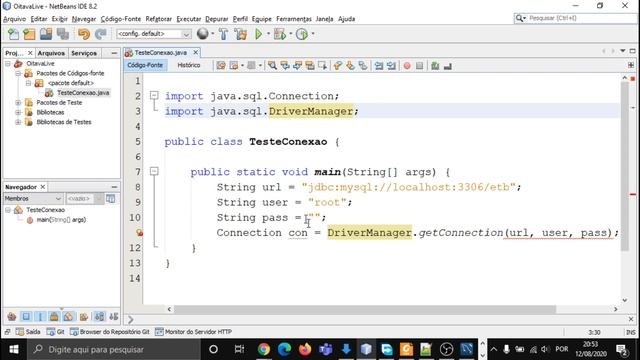The width and height of the screenshot is (640, 360).
Task: Click the Build Project hammer icon
Action: pos(223,34)
